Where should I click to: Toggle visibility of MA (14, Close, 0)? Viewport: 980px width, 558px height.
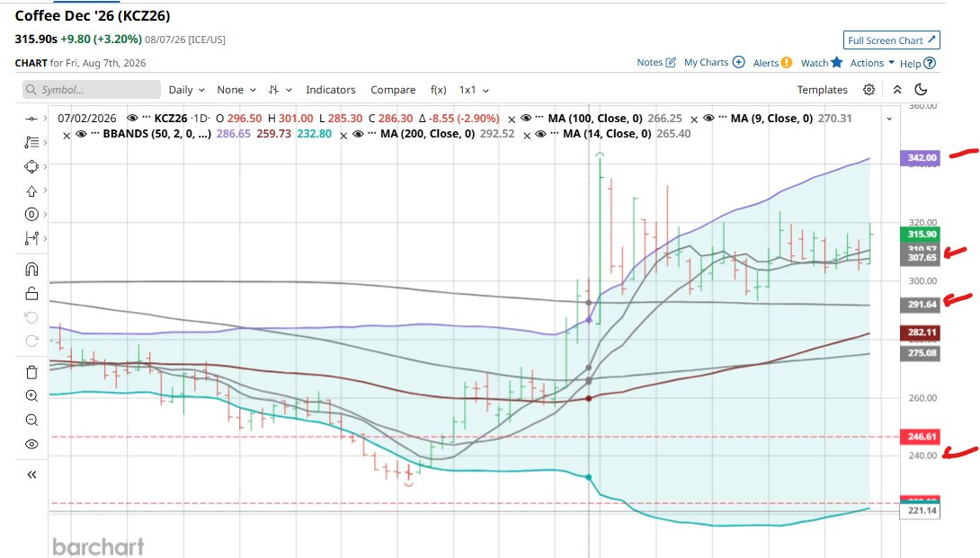tap(540, 134)
